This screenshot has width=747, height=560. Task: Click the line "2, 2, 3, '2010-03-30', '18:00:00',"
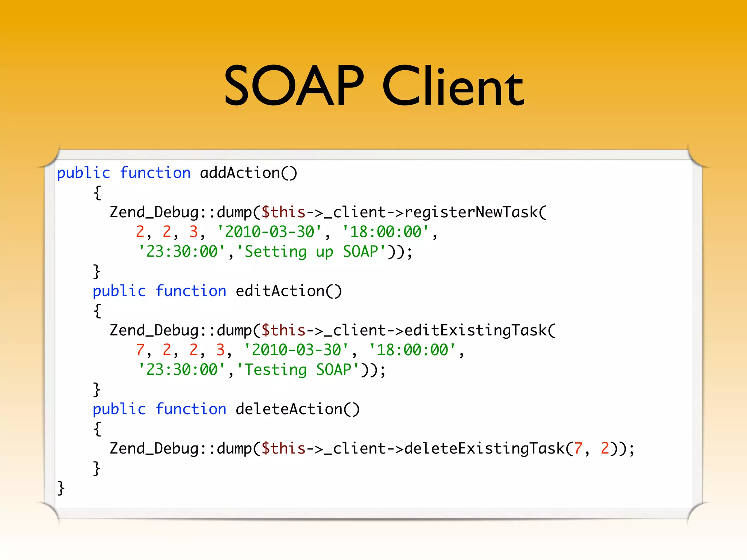[x=286, y=232]
